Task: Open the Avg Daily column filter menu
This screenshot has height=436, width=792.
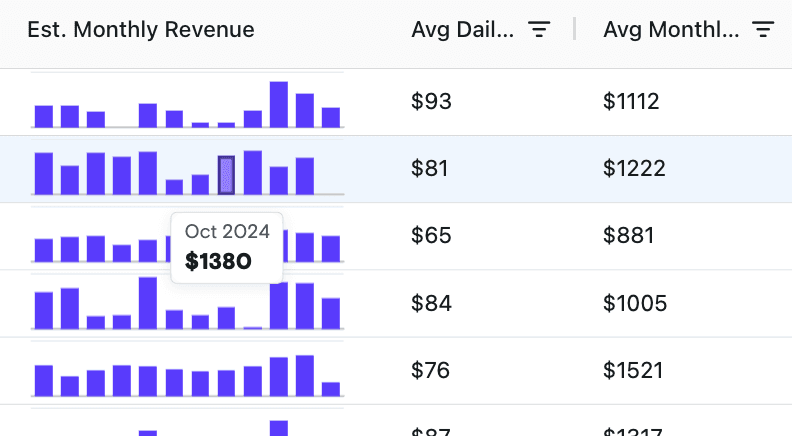Action: [539, 30]
